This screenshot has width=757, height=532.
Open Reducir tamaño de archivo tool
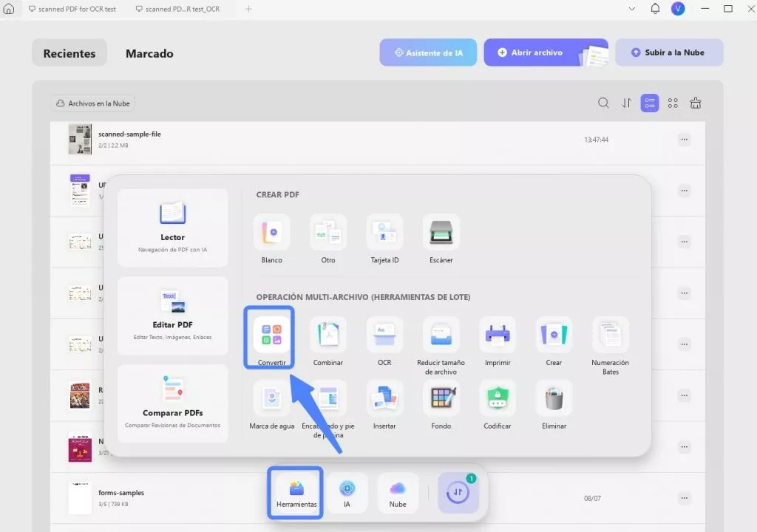[441, 344]
